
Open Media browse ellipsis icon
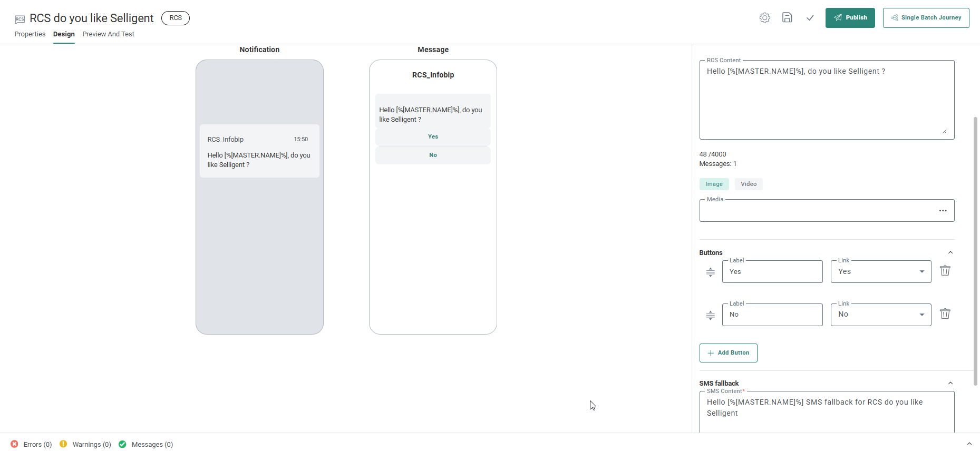943,211
